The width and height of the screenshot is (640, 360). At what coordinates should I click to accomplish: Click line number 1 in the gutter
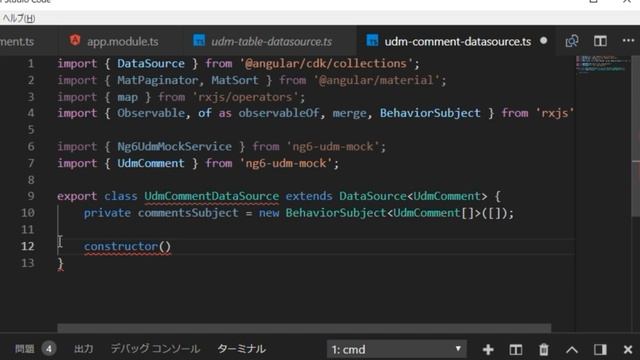click(x=31, y=64)
